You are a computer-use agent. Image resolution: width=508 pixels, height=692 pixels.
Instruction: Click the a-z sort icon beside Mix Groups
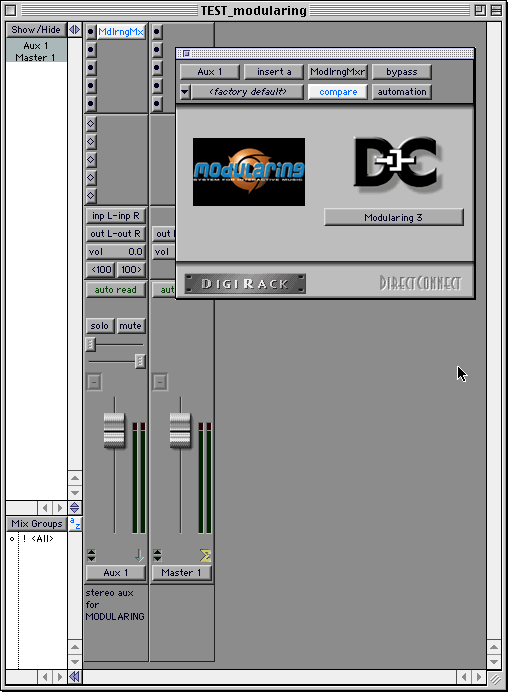(75, 524)
